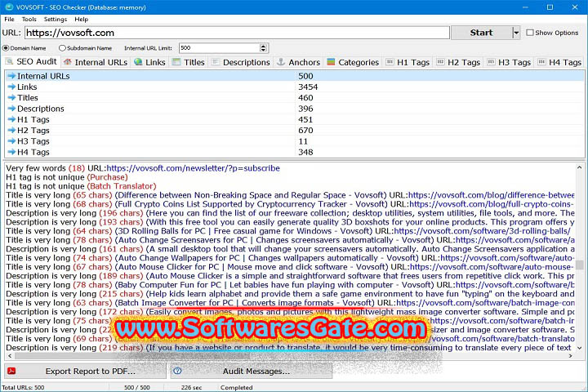Viewport: 588px width, 392px height.
Task: Click the 'Completed' status bar text
Action: click(x=236, y=387)
